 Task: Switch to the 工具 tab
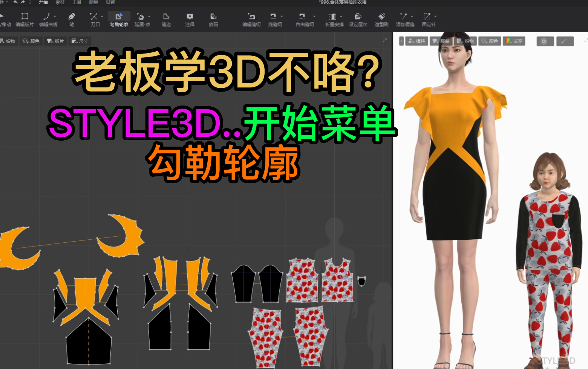[x=77, y=2]
